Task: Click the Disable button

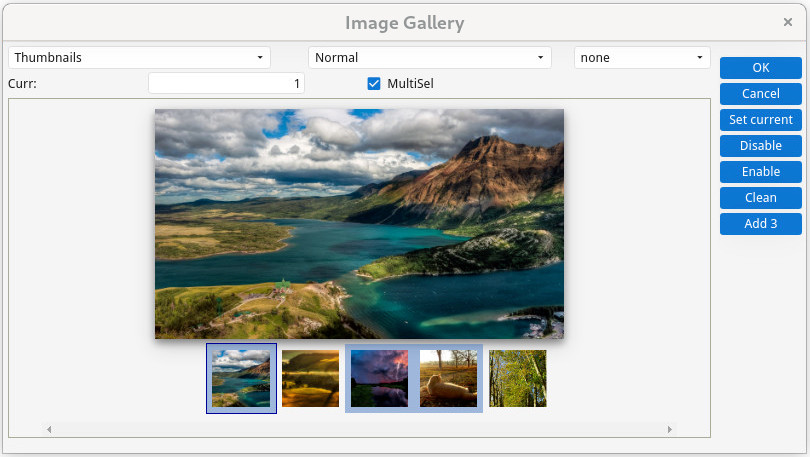Action: tap(760, 146)
